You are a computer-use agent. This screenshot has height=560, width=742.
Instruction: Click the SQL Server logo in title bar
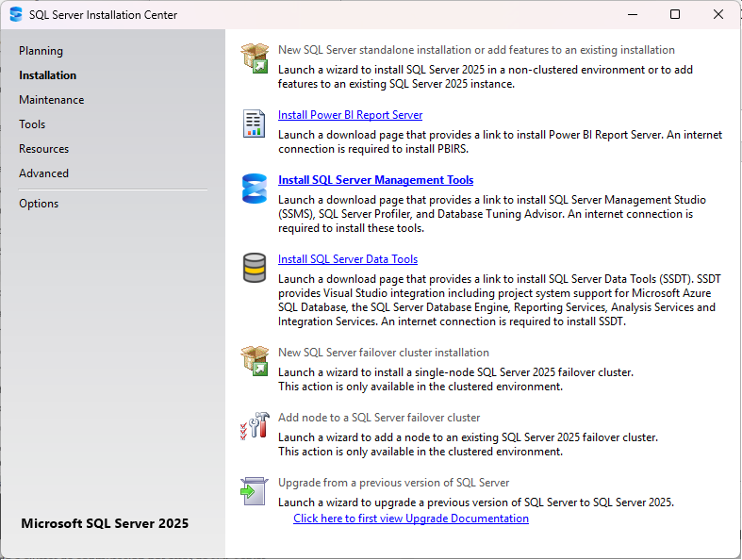(16, 14)
